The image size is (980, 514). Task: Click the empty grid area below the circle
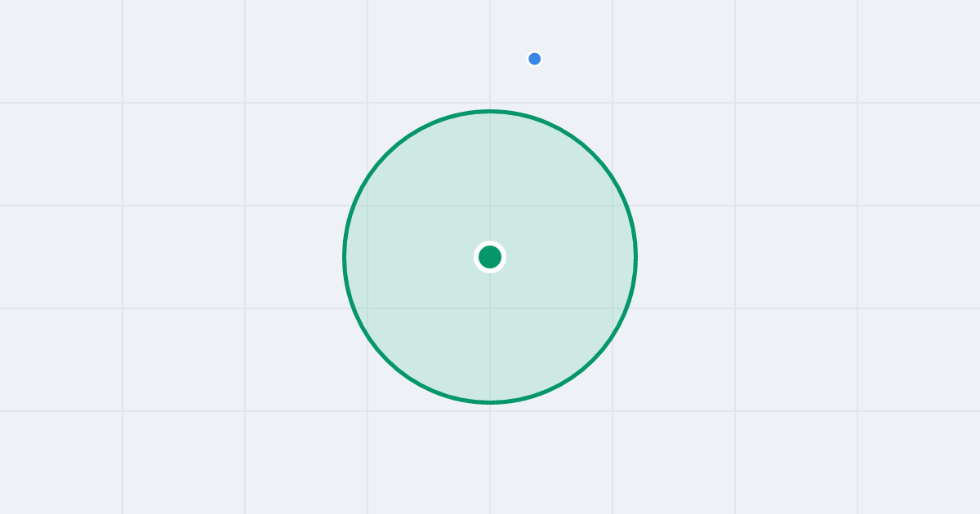click(490, 461)
